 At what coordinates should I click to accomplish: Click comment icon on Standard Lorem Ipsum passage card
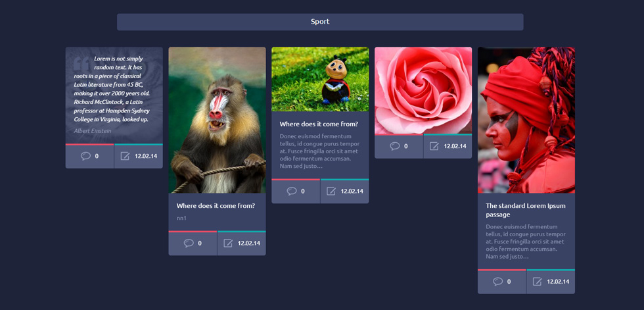coord(498,282)
